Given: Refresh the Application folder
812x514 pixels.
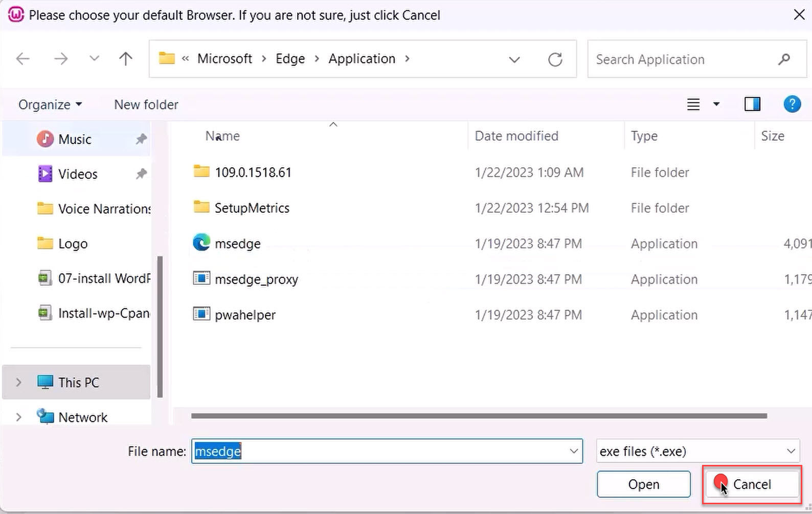Looking at the screenshot, I should [555, 59].
